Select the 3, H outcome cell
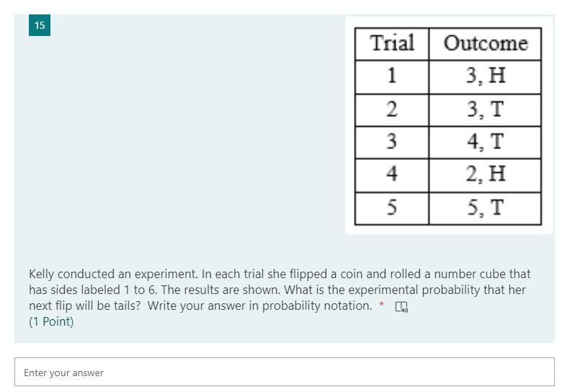The width and height of the screenshot is (570, 392). click(x=485, y=76)
